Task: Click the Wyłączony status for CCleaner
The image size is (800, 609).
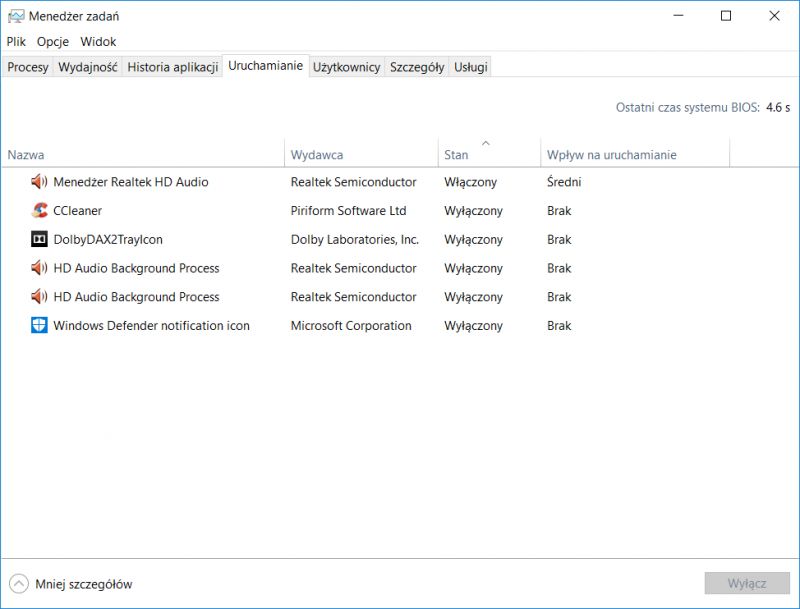Action: pos(473,211)
